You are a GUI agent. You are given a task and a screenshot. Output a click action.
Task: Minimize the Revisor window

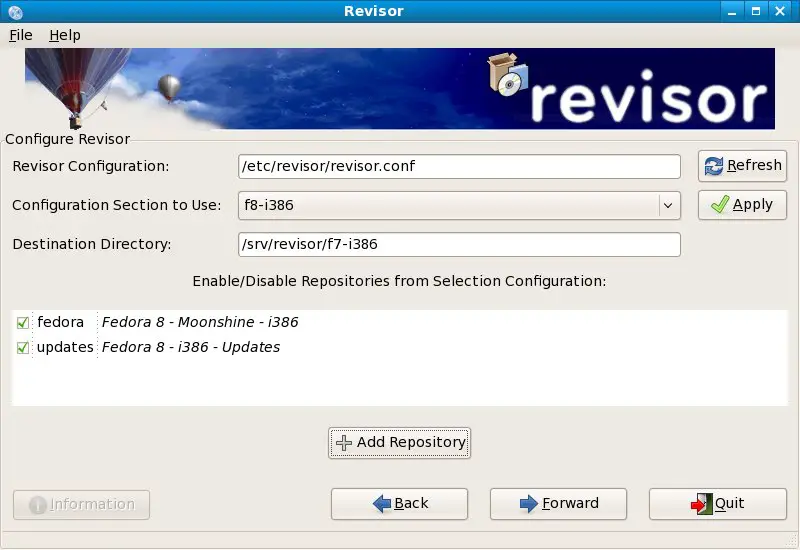click(x=732, y=11)
